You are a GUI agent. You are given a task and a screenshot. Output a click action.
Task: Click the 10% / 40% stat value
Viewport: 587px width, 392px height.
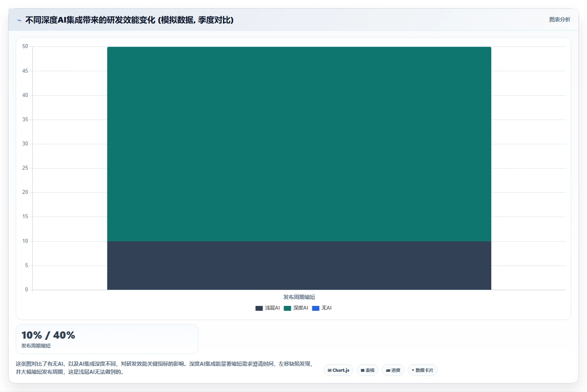click(x=48, y=335)
